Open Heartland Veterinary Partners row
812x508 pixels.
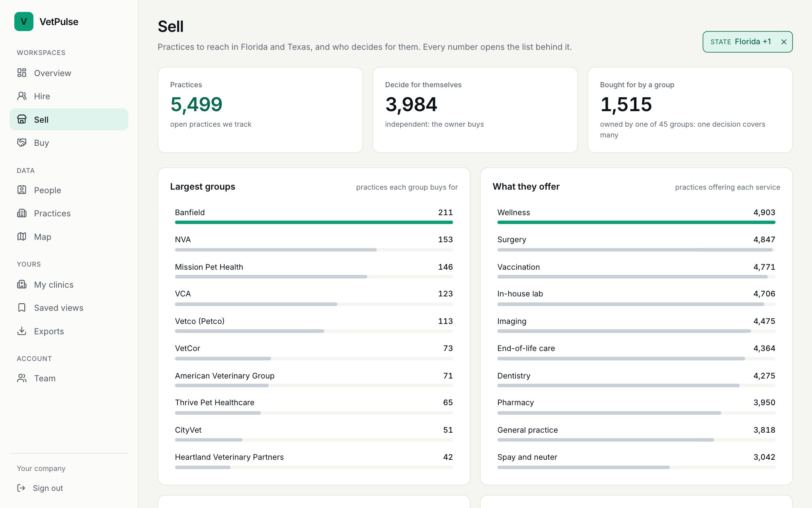coord(314,461)
